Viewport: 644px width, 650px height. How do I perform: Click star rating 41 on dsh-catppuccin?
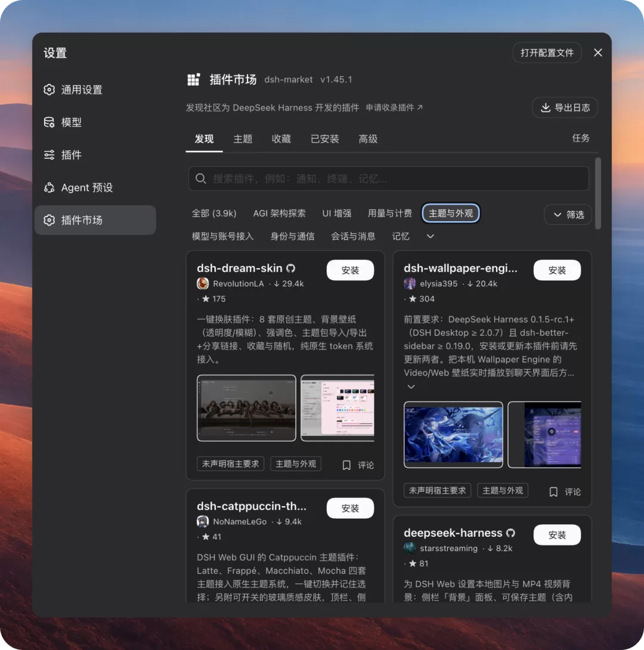(x=211, y=537)
